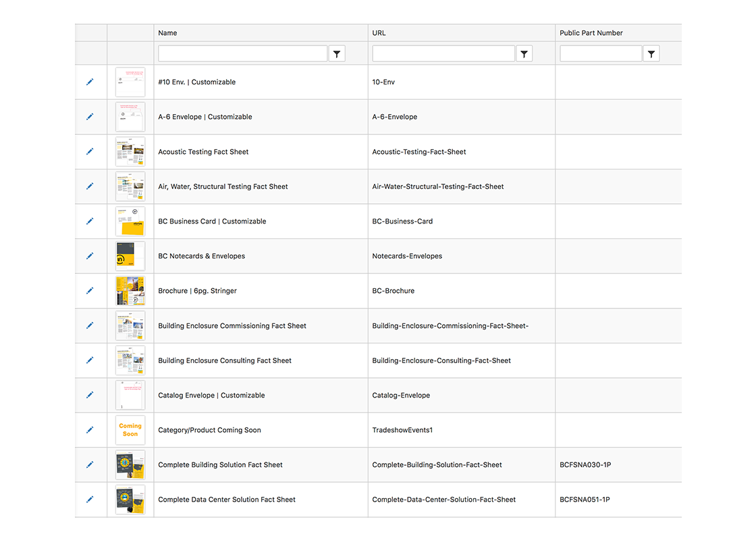Sort by the Name column header
This screenshot has height=540, width=756.
(167, 33)
